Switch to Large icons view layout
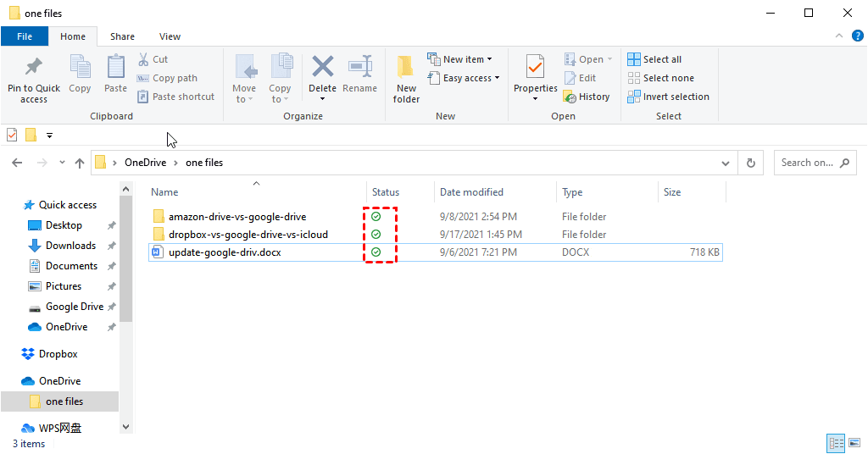This screenshot has width=868, height=454. (854, 443)
